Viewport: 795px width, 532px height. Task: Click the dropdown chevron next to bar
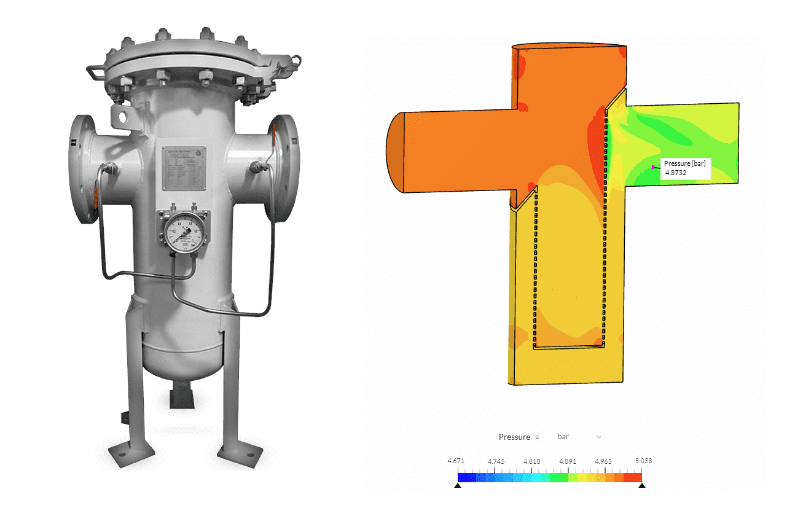point(599,437)
